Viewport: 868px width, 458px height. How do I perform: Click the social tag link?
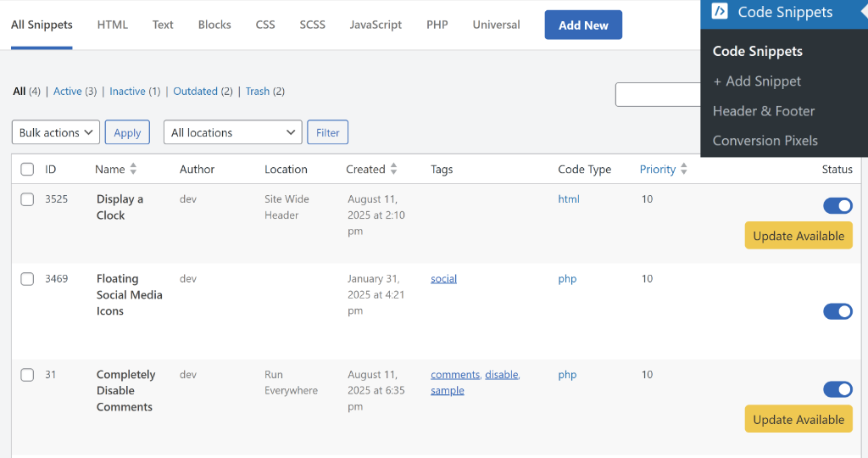pos(443,278)
